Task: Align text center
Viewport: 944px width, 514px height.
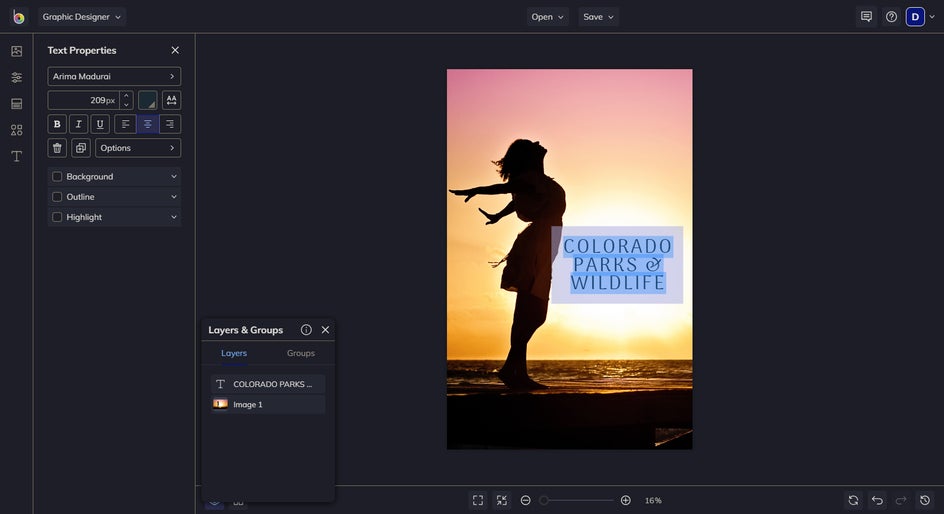Action: (x=148, y=124)
